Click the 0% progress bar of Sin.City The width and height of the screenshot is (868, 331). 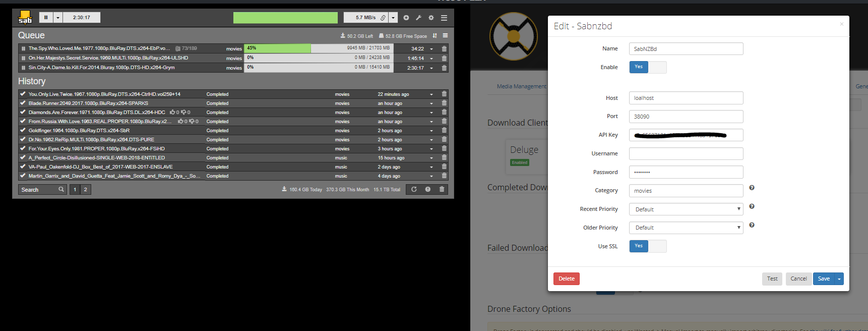click(x=319, y=68)
